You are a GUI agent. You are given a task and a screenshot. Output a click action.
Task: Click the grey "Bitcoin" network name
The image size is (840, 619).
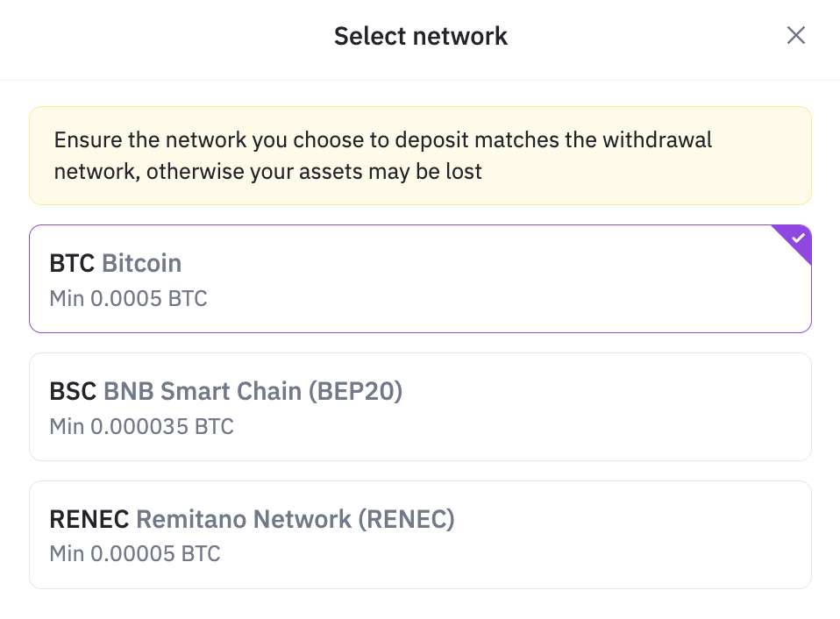(142, 263)
